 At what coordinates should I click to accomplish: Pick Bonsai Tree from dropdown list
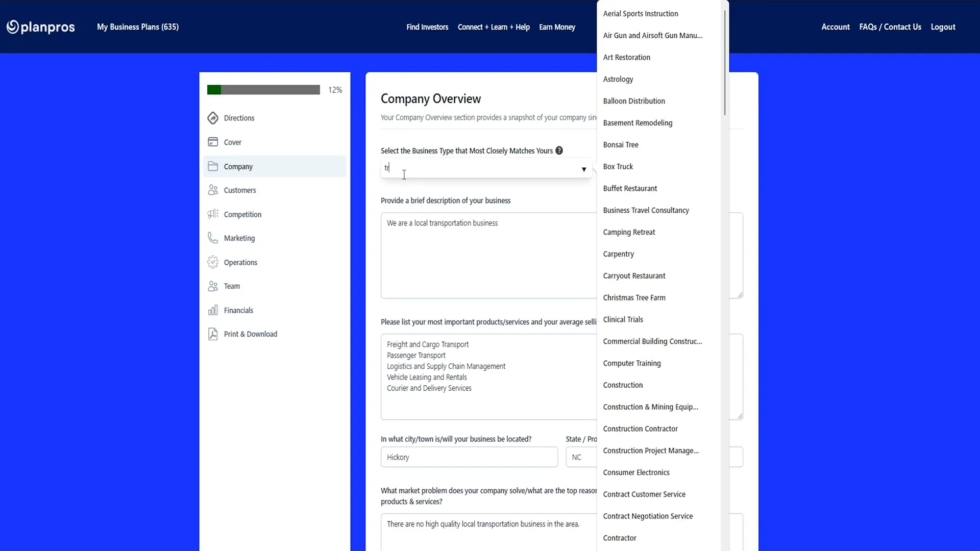tap(658, 145)
